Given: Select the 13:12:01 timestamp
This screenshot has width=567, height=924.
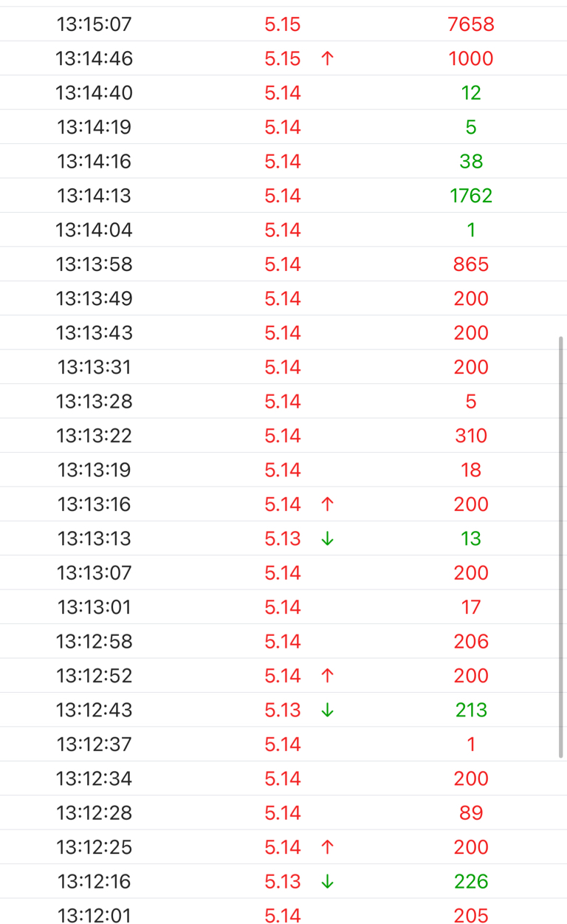Looking at the screenshot, I should coord(94,916).
